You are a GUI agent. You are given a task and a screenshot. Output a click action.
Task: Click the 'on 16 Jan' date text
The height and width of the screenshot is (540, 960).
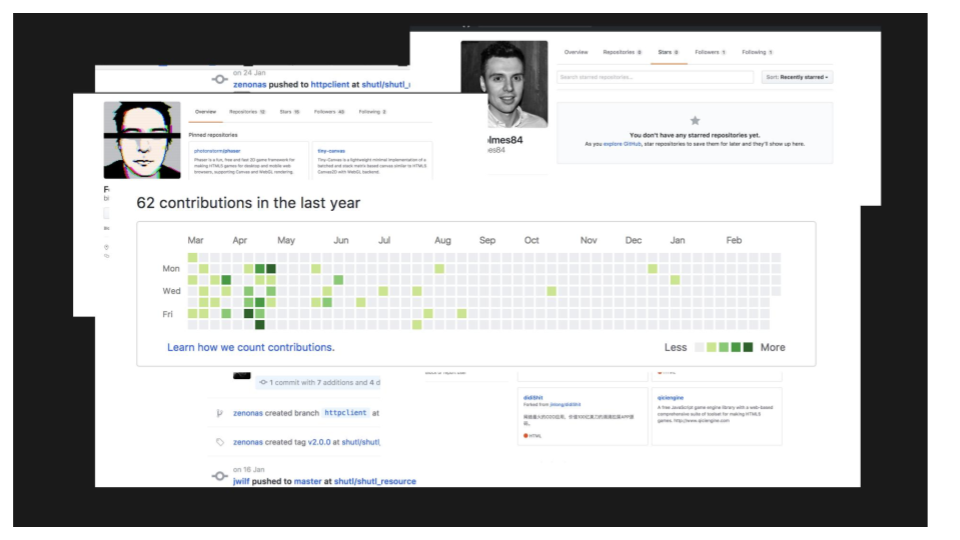pos(249,470)
